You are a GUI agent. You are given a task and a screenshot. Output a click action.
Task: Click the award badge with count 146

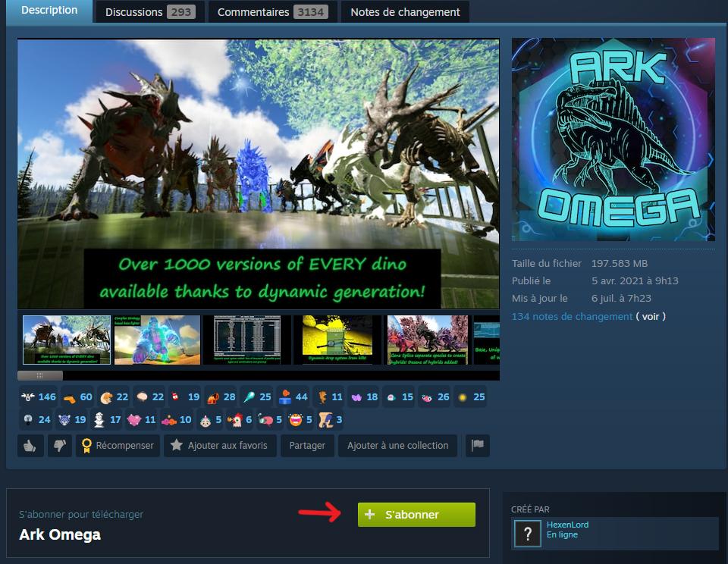point(39,397)
